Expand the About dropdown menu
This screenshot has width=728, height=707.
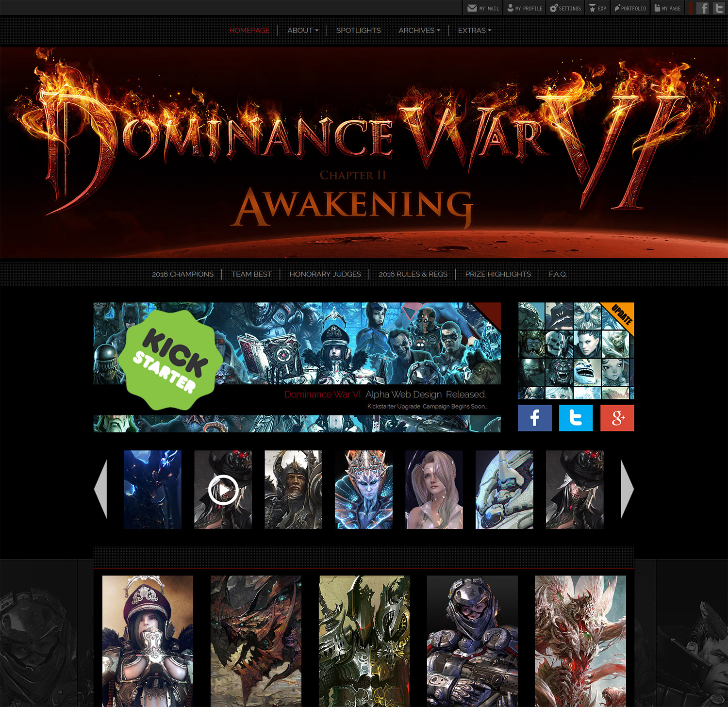tap(302, 30)
